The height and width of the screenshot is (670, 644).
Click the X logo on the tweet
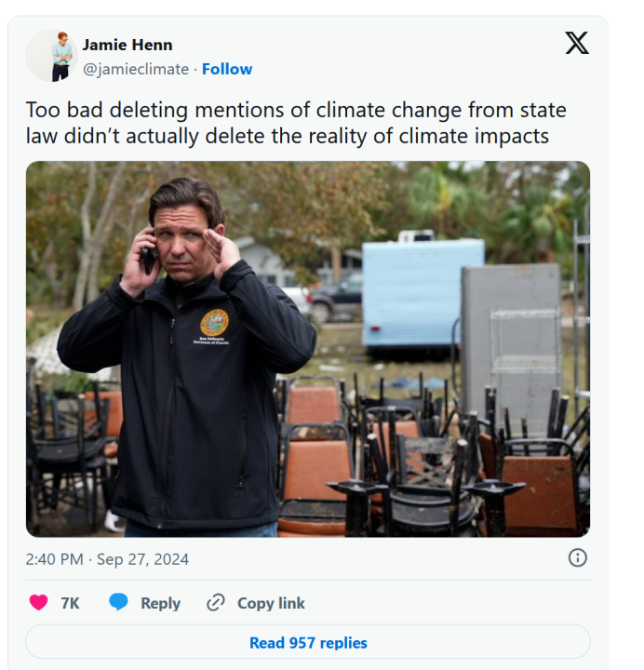click(x=577, y=43)
